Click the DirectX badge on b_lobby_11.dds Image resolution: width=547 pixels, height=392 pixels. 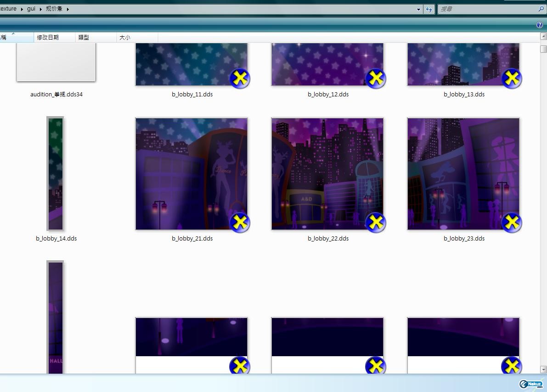tap(240, 78)
